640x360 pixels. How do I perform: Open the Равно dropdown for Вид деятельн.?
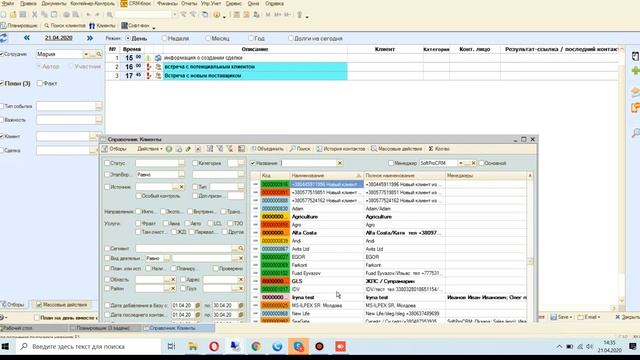(x=167, y=258)
